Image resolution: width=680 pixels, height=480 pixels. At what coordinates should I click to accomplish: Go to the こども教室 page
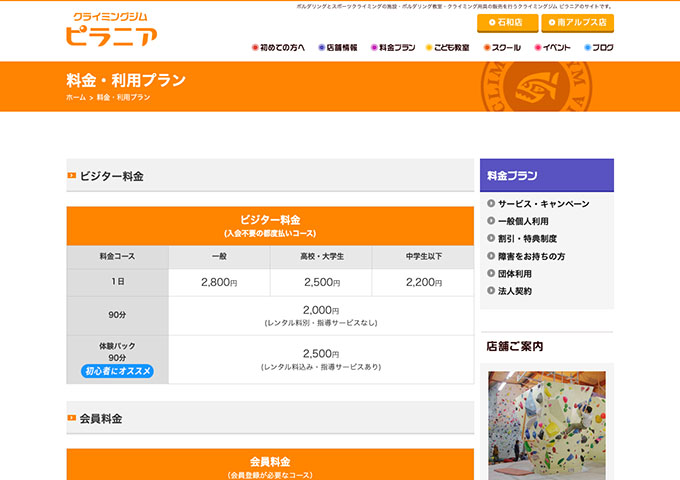pos(450,47)
